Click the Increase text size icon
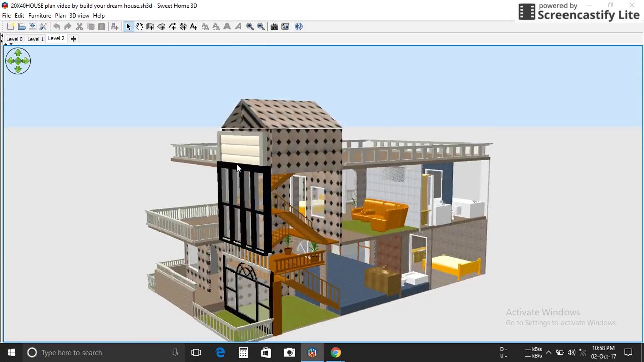 (x=205, y=26)
